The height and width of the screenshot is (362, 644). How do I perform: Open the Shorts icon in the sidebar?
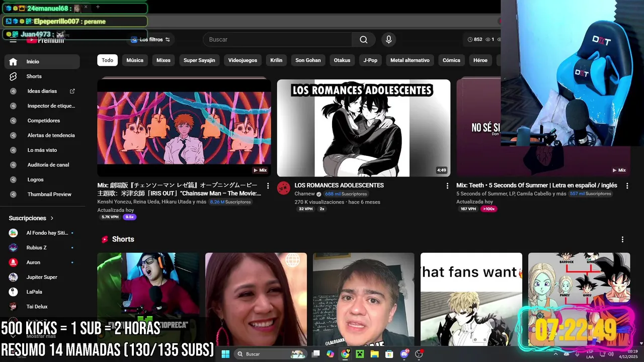[x=13, y=76]
